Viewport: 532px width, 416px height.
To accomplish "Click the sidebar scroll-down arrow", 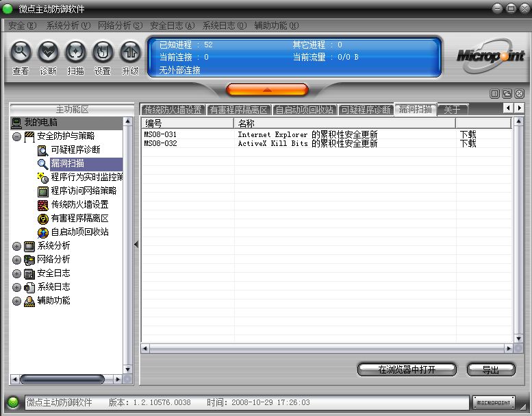I will pyautogui.click(x=127, y=369).
